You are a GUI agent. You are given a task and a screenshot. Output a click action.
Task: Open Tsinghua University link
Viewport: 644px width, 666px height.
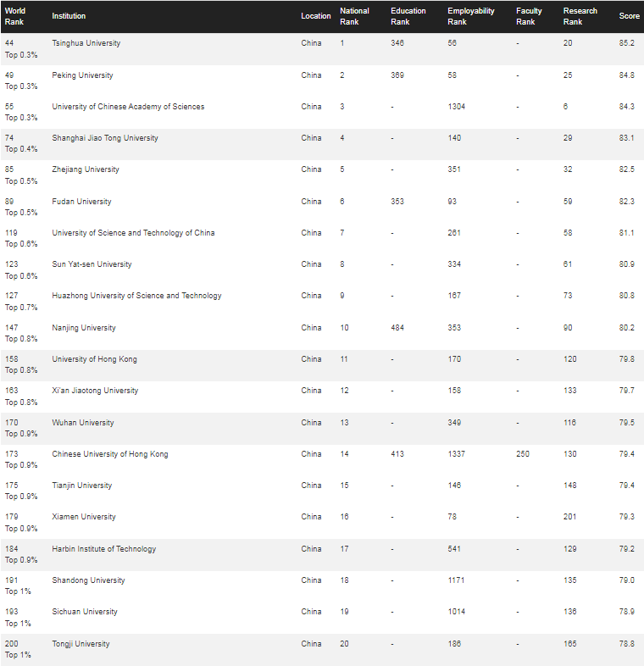coord(86,43)
